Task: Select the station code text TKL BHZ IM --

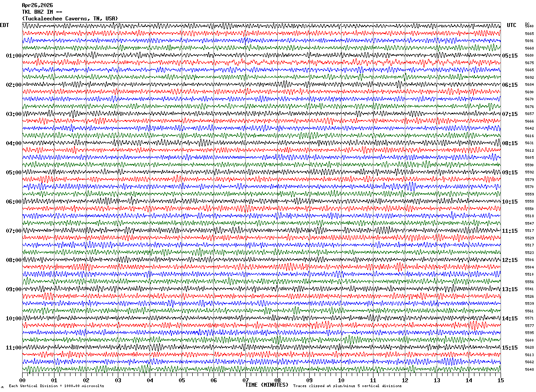Action: [x=42, y=12]
